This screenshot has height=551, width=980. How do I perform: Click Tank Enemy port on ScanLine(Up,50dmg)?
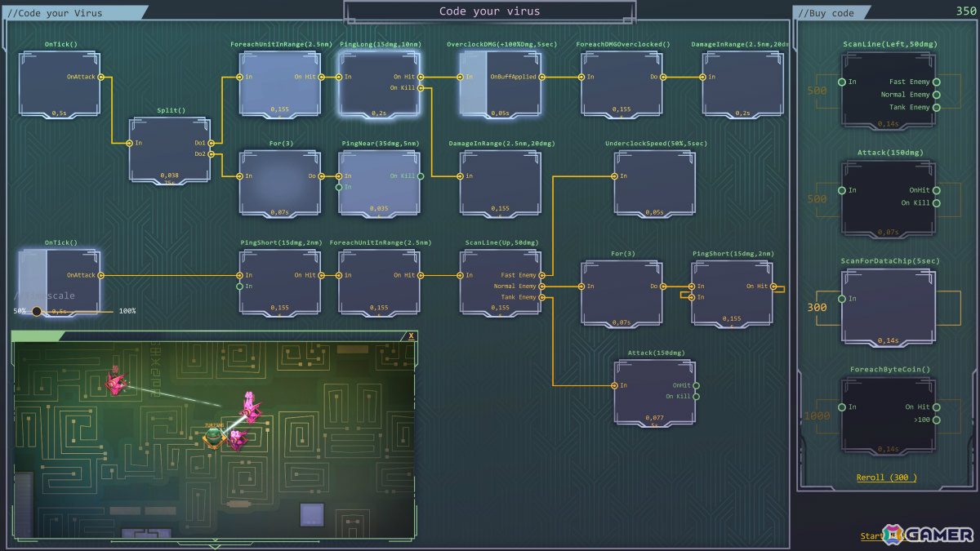click(x=541, y=297)
